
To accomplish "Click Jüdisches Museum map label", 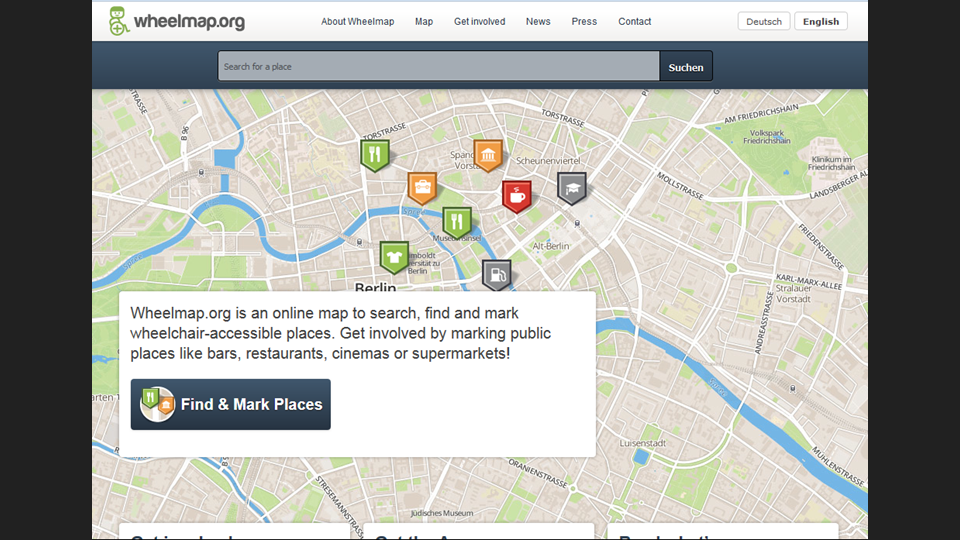I will [441, 513].
